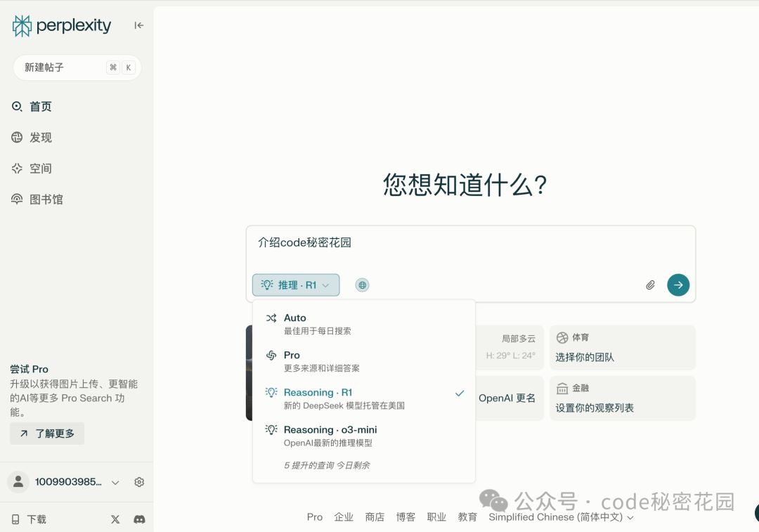Open the X (Twitter) icon link
This screenshot has height=532, width=759.
115,519
